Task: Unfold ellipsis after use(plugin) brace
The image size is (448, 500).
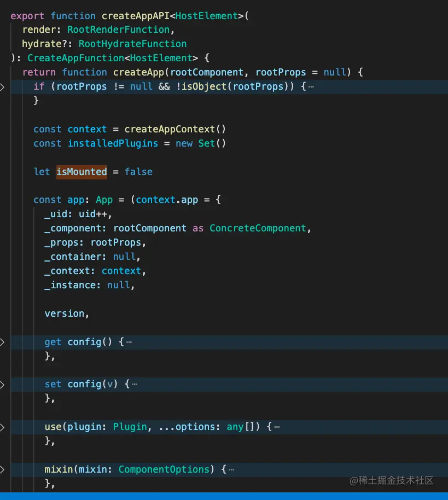Action: (277, 427)
